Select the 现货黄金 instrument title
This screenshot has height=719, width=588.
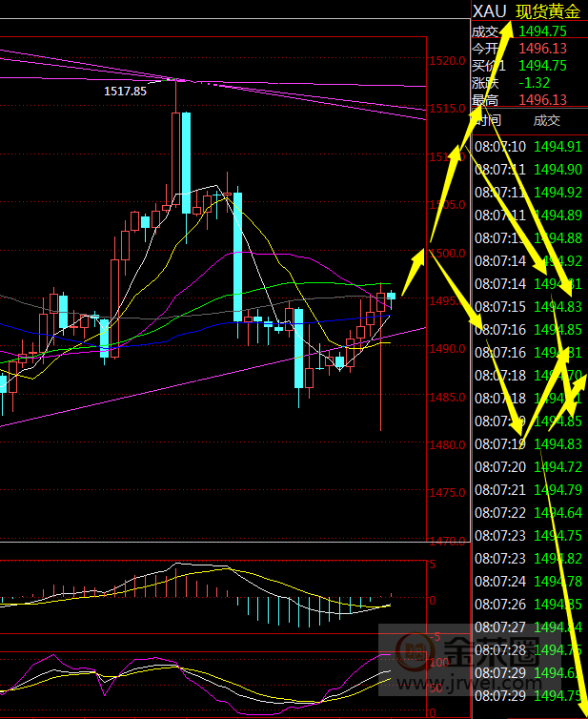547,11
